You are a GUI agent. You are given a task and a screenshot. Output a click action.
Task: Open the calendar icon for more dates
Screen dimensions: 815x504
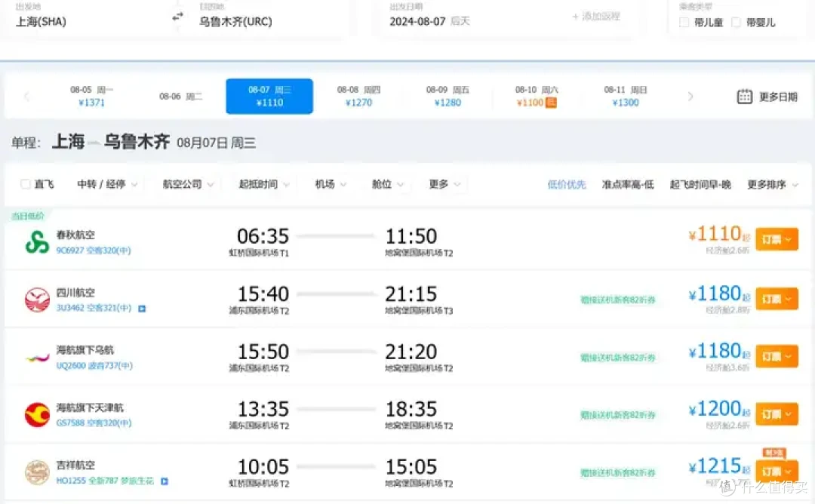tap(744, 97)
